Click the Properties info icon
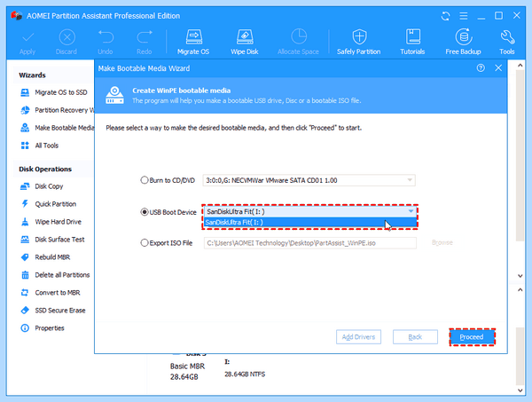 pyautogui.click(x=25, y=328)
